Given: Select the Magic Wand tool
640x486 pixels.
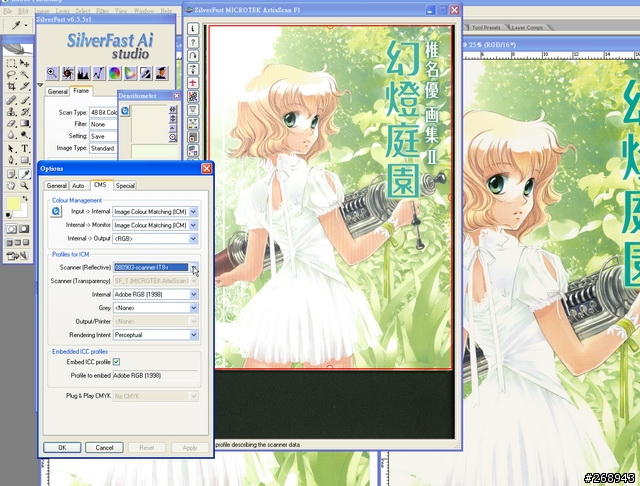Looking at the screenshot, I should pyautogui.click(x=24, y=75).
